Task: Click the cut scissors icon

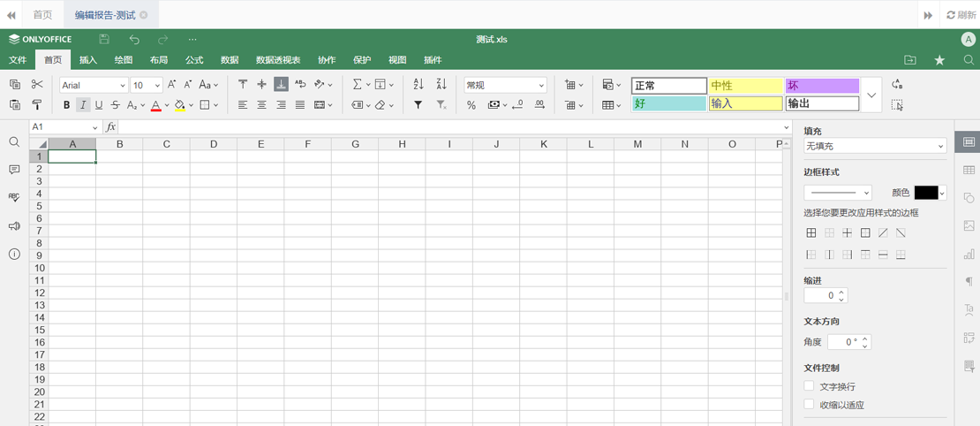Action: (x=37, y=85)
